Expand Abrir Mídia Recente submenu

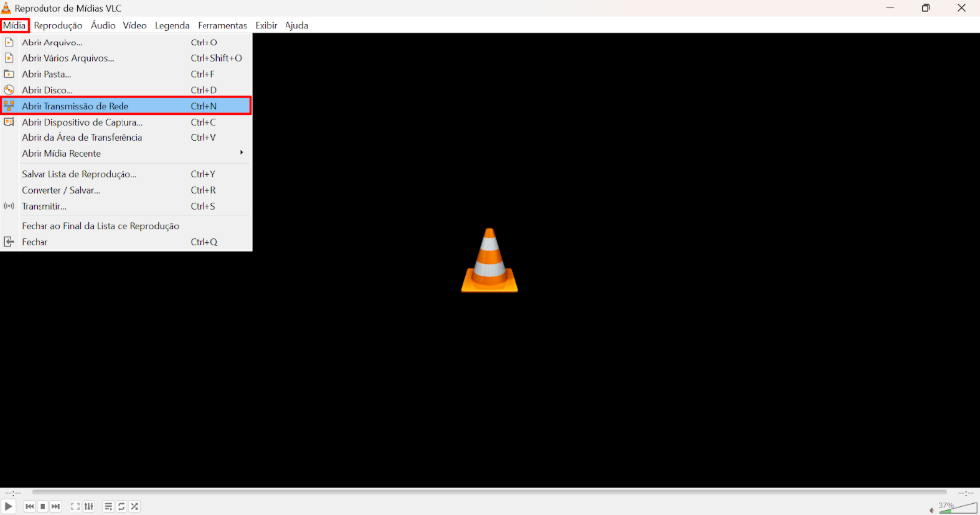(126, 154)
